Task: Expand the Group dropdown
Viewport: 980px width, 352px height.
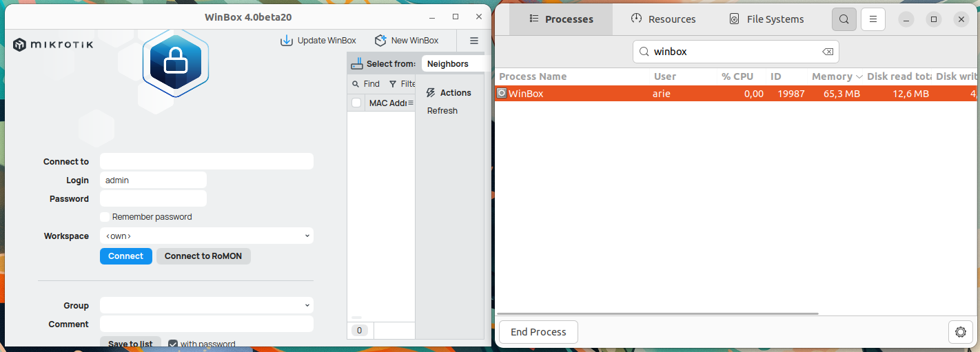Action: tap(207, 305)
